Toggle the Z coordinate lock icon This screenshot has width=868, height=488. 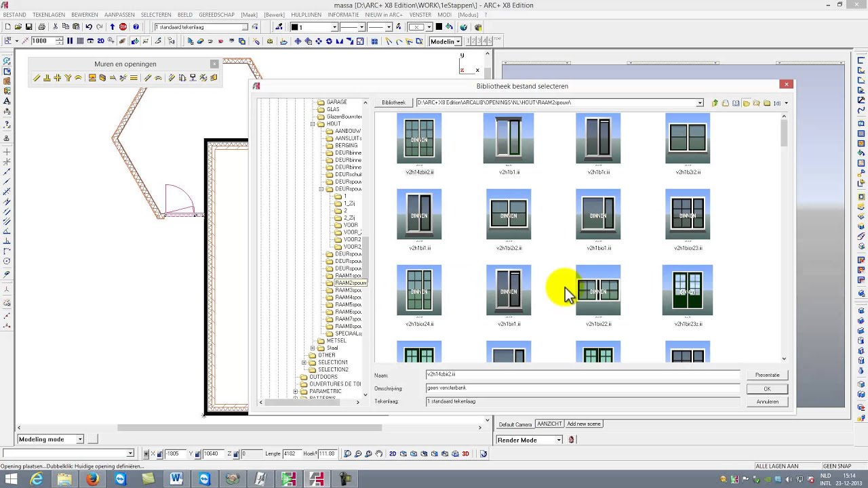coord(237,453)
